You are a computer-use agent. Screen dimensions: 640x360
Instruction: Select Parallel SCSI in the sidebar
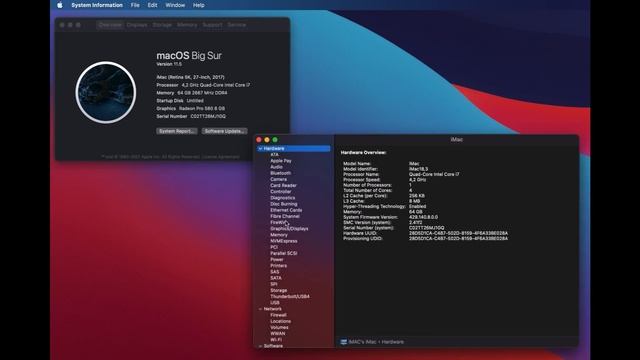(x=284, y=253)
